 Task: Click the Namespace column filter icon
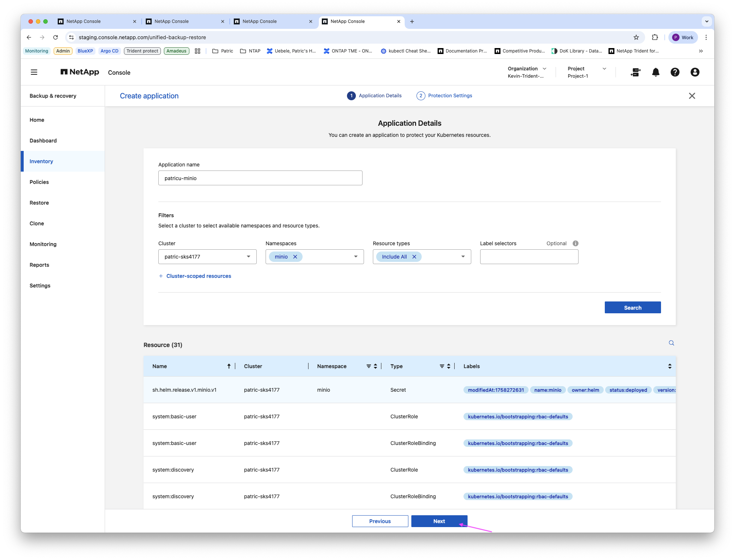click(x=369, y=366)
